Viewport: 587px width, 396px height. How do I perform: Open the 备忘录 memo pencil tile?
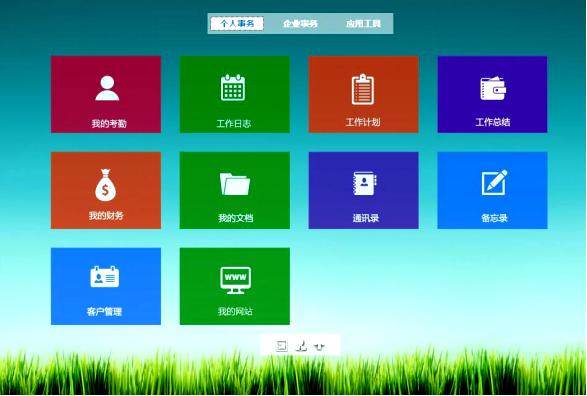coord(492,190)
